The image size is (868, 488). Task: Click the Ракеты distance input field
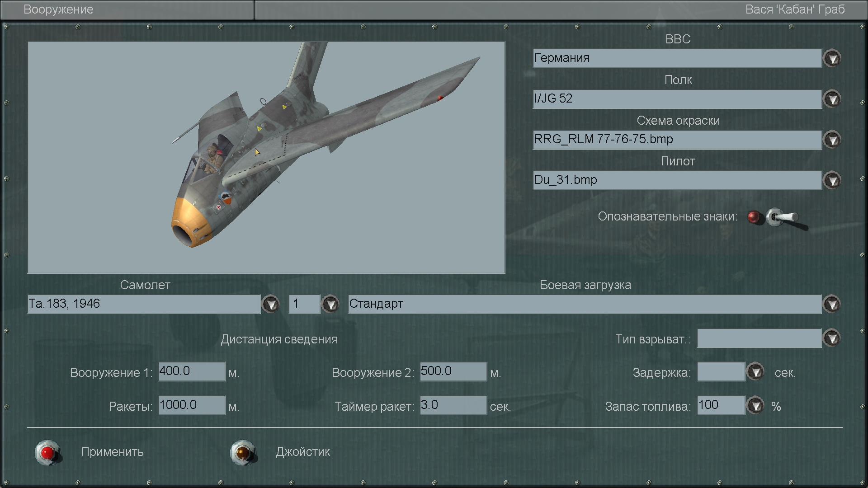pos(191,405)
